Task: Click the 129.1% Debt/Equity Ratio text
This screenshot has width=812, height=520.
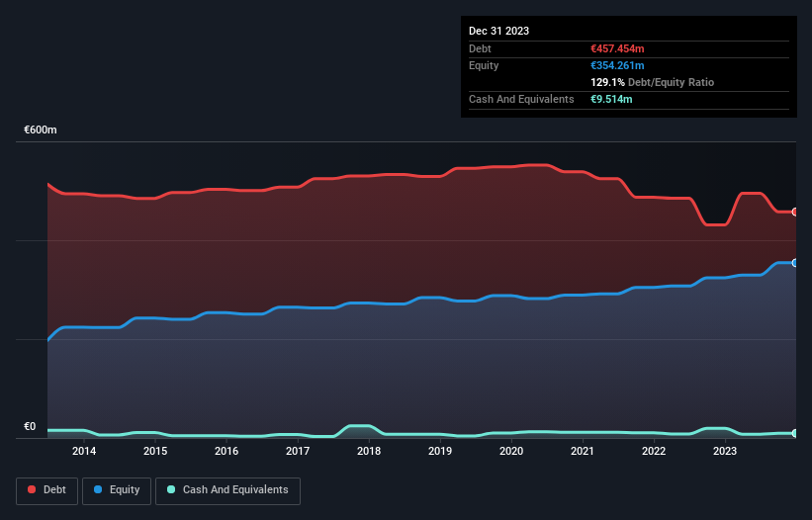Action: pyautogui.click(x=652, y=82)
